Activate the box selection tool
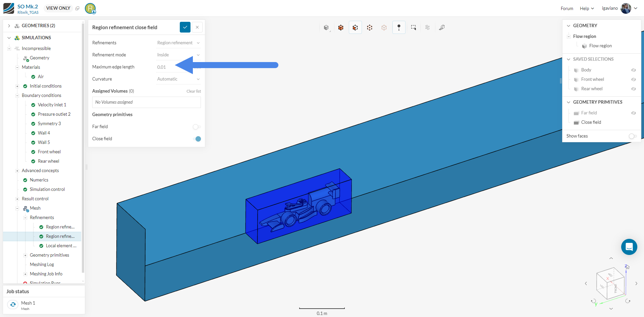This screenshot has height=317, width=644. 413,28
